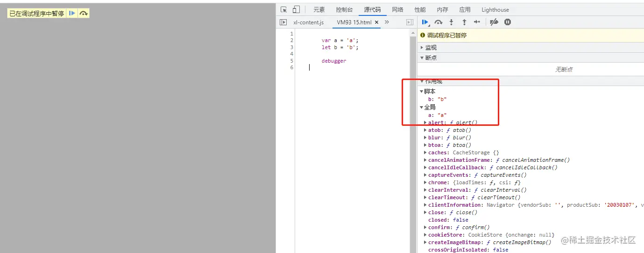Viewport: 644px width, 253px height.
Task: Click the code editor scroll-up arrow
Action: [413, 33]
